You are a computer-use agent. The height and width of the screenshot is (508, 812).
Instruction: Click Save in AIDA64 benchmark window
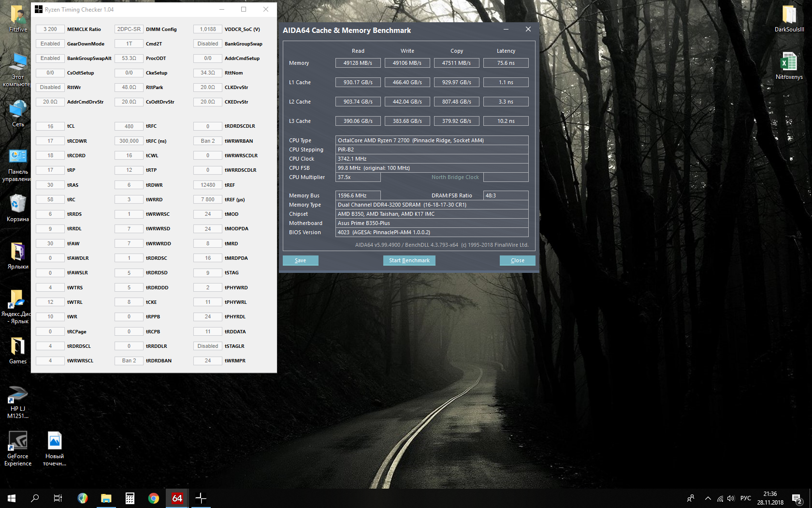[x=301, y=260]
